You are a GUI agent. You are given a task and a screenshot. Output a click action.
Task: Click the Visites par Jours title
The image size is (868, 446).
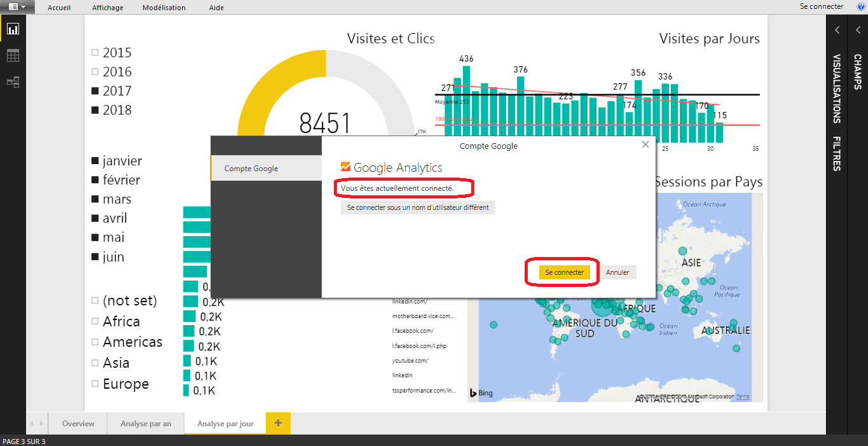click(710, 38)
